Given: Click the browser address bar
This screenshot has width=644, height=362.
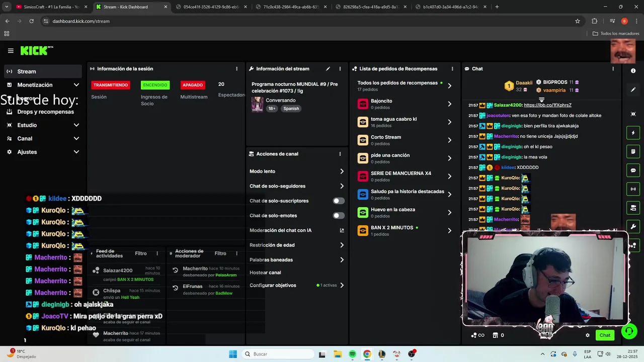Looking at the screenshot, I should tap(312, 21).
